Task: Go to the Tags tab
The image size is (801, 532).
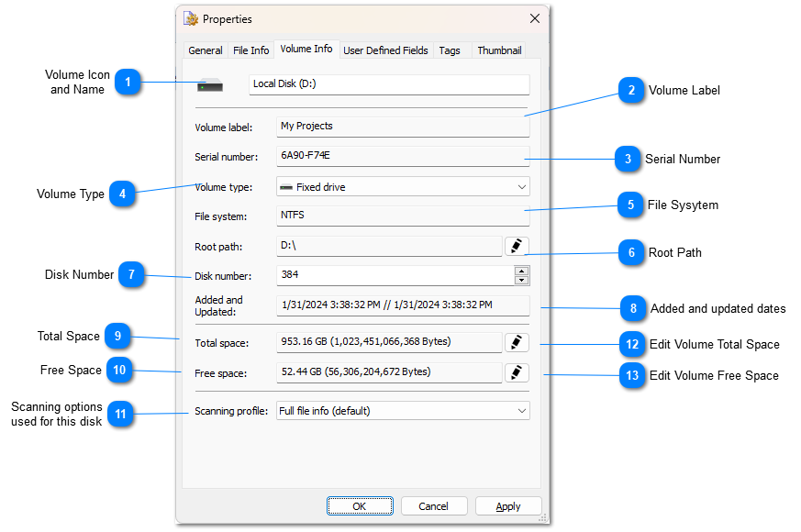Action: [x=450, y=50]
